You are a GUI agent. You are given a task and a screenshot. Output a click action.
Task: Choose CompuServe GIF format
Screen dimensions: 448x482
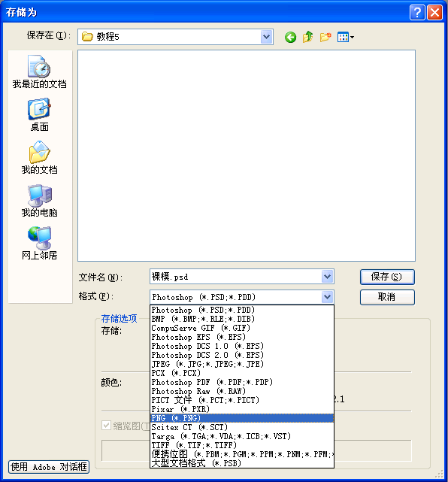(x=242, y=328)
